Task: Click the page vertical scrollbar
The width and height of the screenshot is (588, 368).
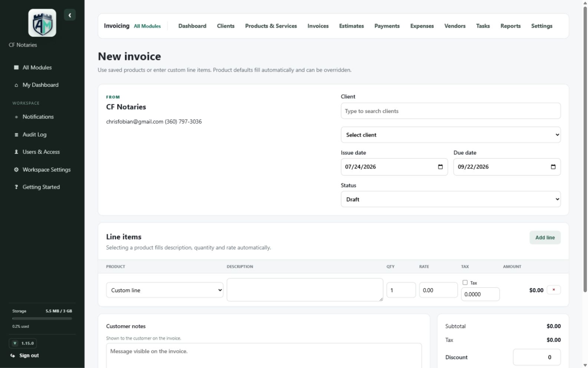Action: 585,149
